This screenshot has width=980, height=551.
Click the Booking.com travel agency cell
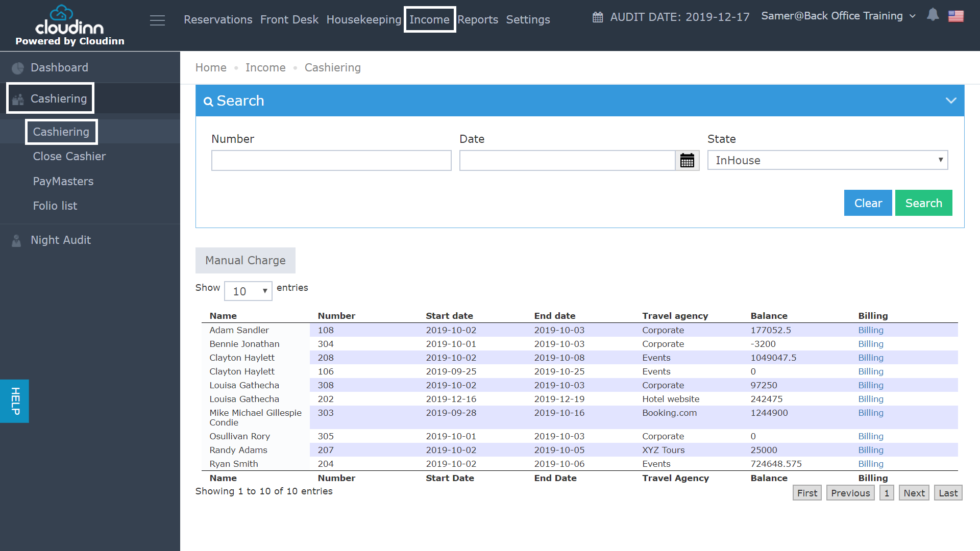(669, 413)
